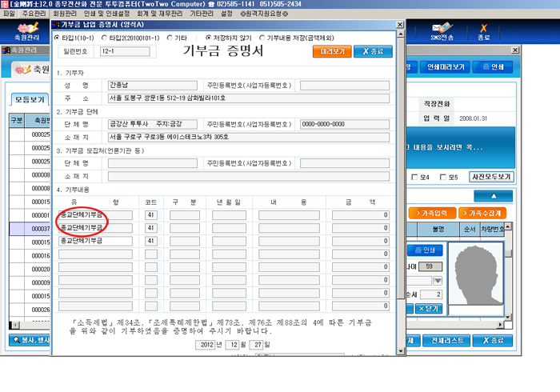Enable the 모5 checkbox
Viewport: 560px width, 392px height.
pos(443,177)
